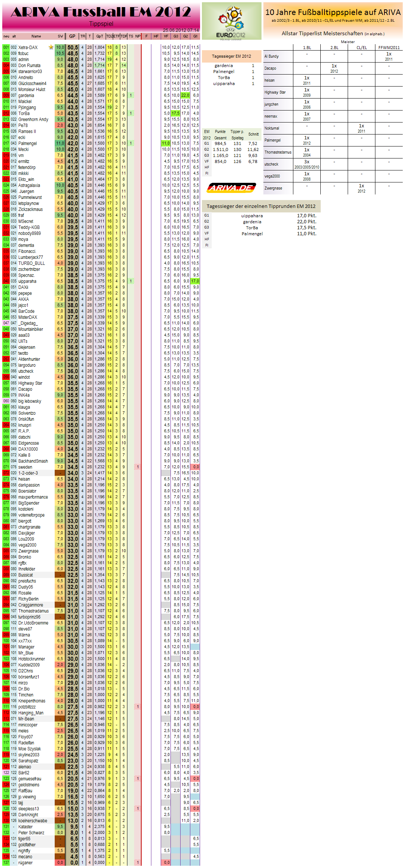
Task: Click player name Monsieur Hulot in list
Action: point(31,89)
